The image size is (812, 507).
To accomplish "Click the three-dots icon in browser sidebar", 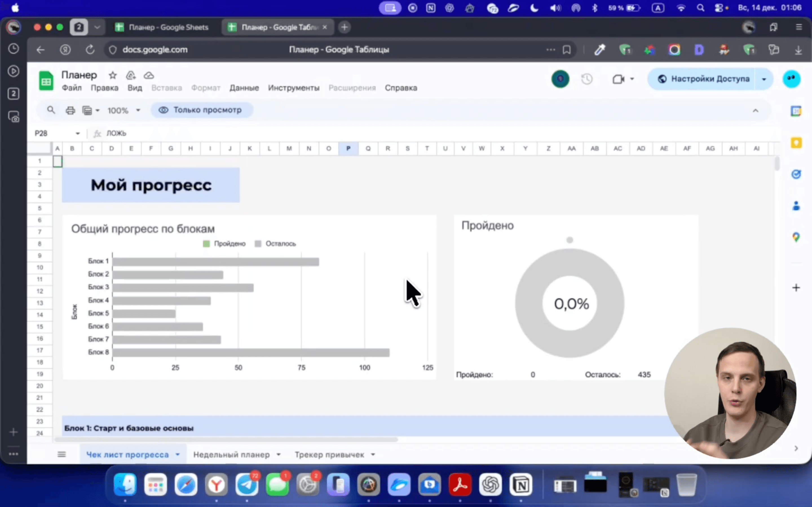I will [14, 454].
